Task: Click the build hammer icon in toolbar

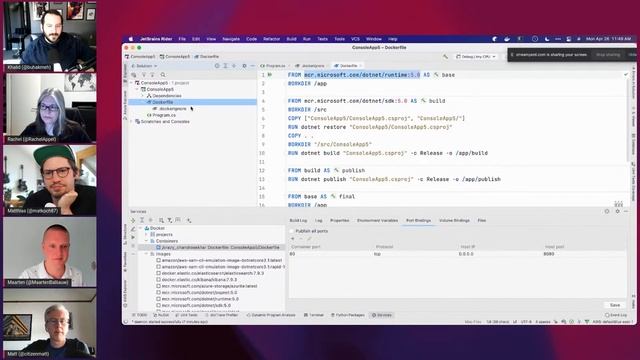Action: [x=445, y=56]
